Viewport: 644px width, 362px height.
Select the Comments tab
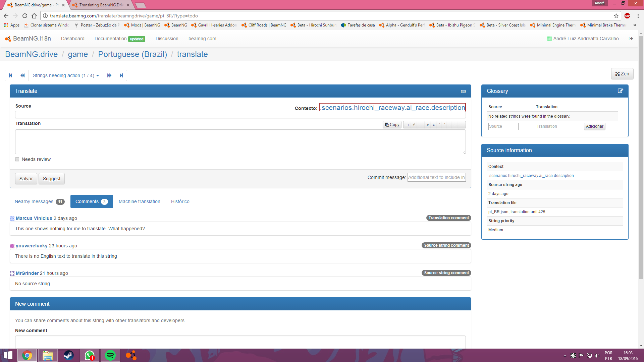pyautogui.click(x=92, y=201)
